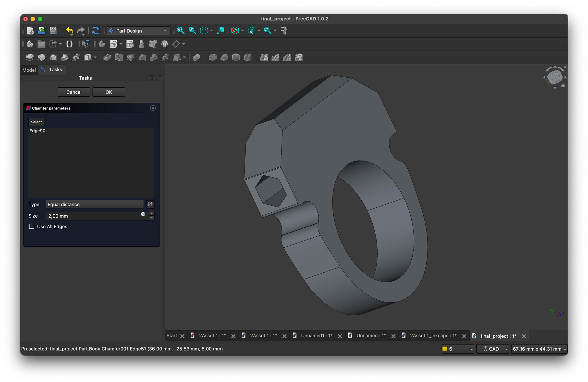Click the Pad tool icon
Screen dimensions: 588x382
point(30,58)
